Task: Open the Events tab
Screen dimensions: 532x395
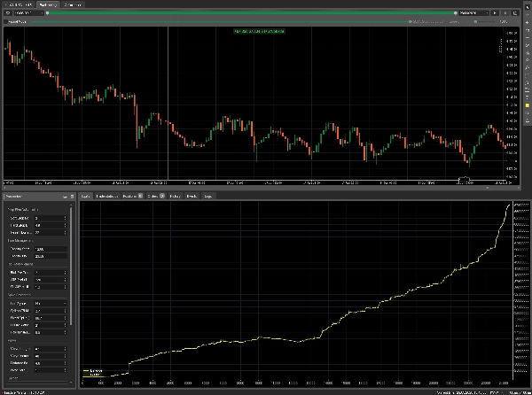Action: 192,196
